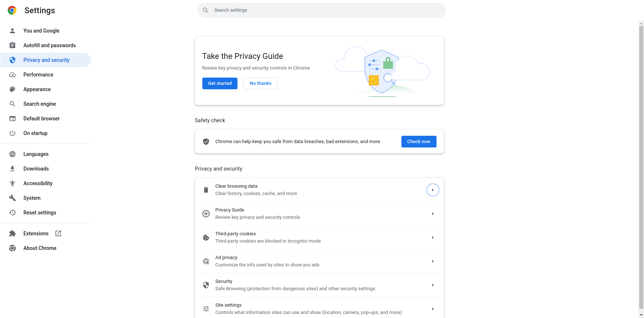Click scrollbar down arrow
The image size is (644, 318).
(641, 315)
